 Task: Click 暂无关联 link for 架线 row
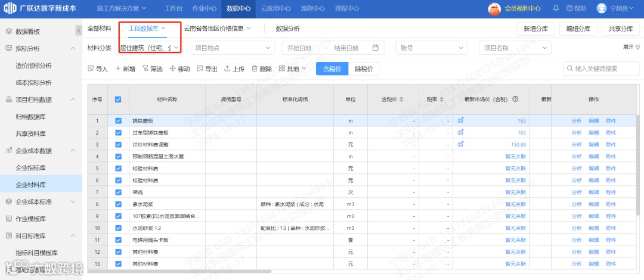[x=515, y=192]
